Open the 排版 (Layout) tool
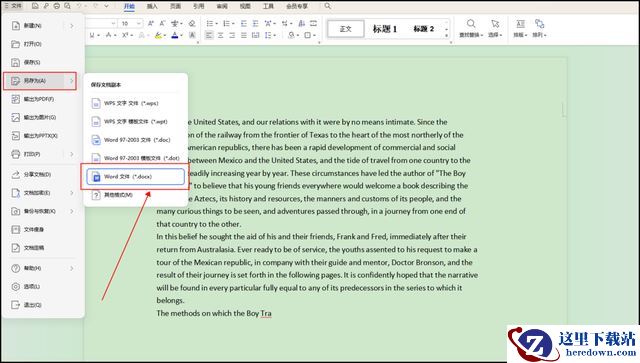This screenshot has height=363, width=640. click(520, 29)
